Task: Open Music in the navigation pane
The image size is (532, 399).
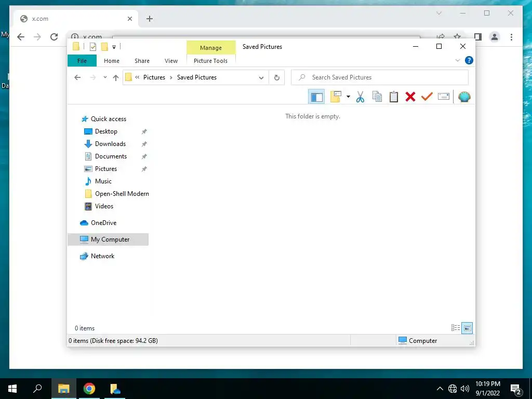Action: point(103,181)
